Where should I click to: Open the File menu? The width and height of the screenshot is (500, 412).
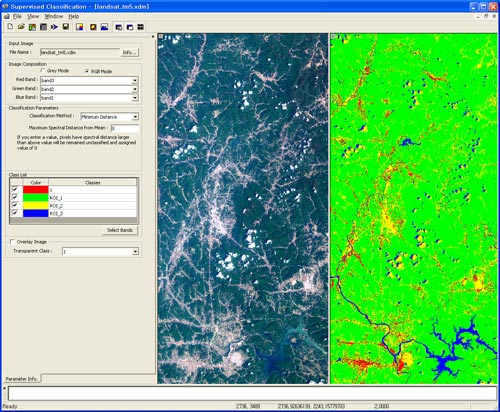tap(17, 16)
